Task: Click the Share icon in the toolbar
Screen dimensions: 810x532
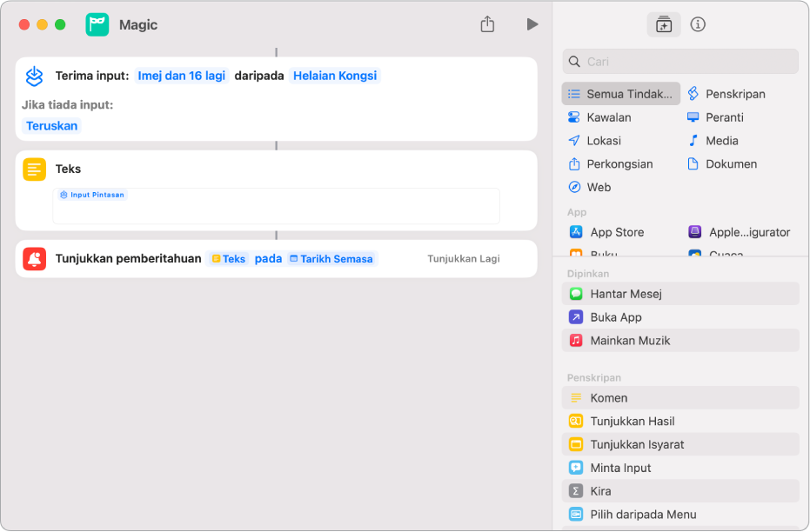Action: pos(487,24)
